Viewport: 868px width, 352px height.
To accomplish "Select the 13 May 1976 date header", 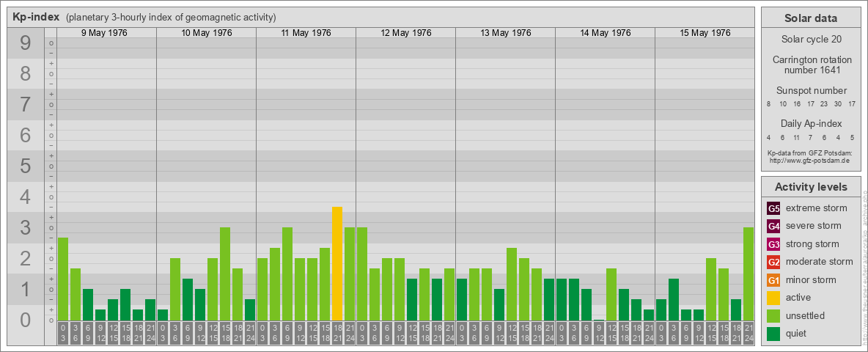I will 505,33.
